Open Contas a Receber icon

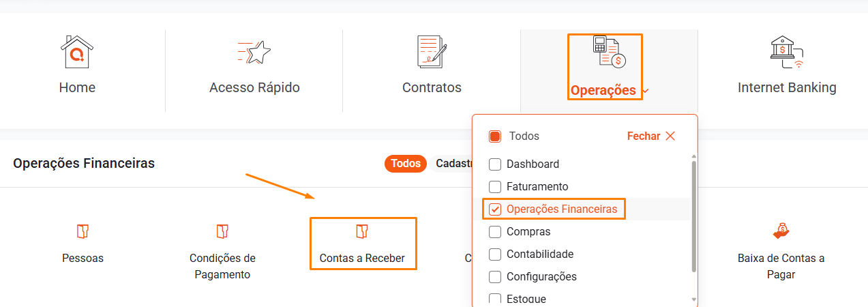pos(362,232)
